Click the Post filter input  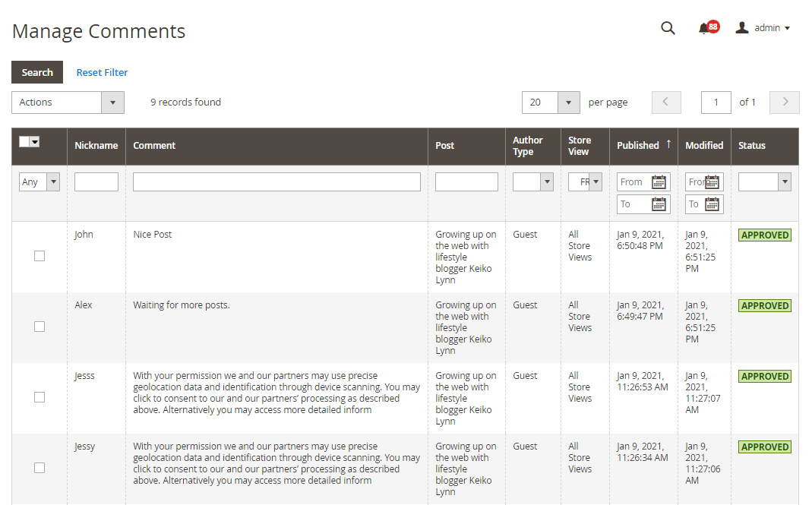466,181
